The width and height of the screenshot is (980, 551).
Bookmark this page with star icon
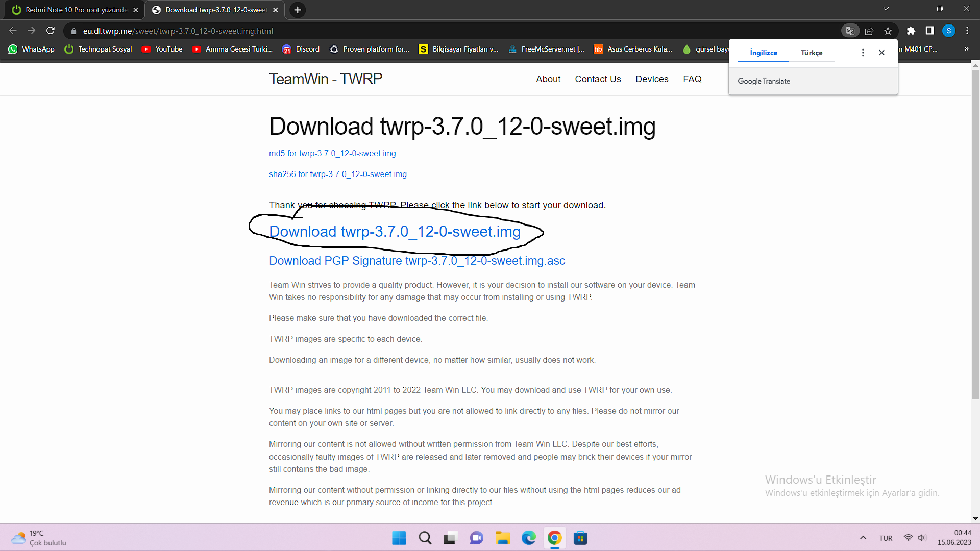click(888, 31)
